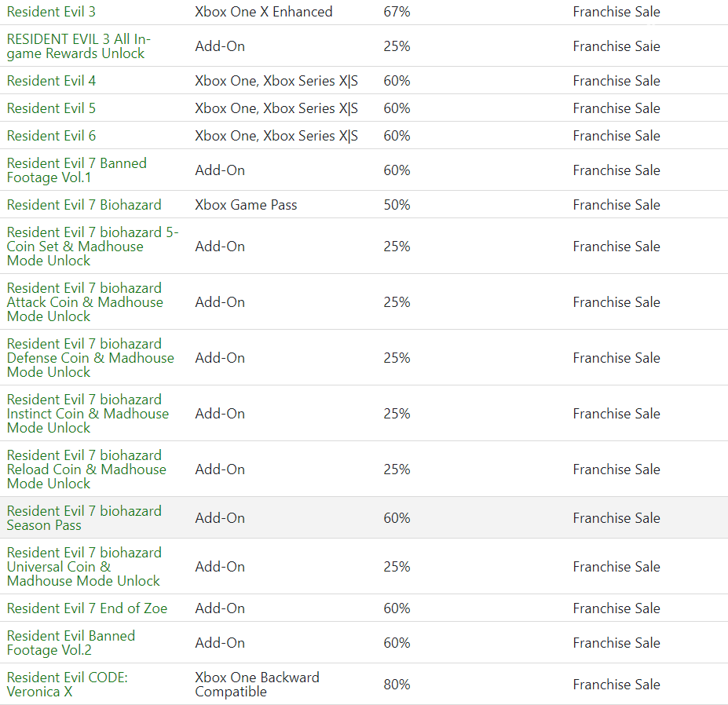This screenshot has height=705, width=728.
Task: Click Franchise Sale in the Season Pass row
Action: point(616,517)
